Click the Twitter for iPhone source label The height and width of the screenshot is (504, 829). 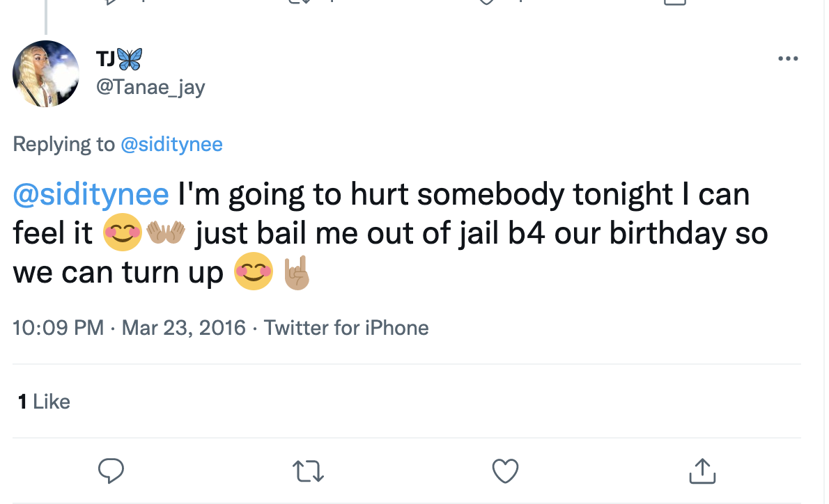[x=346, y=327]
